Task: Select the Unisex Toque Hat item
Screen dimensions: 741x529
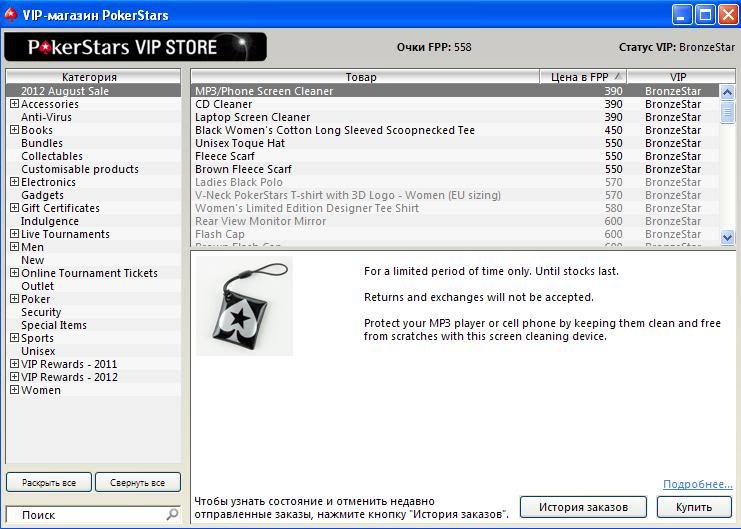Action: [x=455, y=143]
